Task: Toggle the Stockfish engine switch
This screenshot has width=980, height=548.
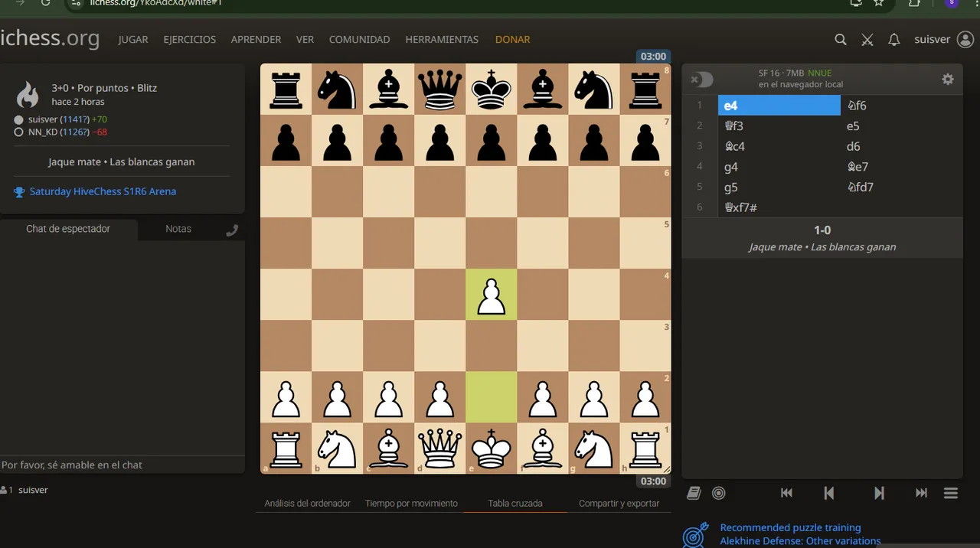Action: click(x=701, y=80)
